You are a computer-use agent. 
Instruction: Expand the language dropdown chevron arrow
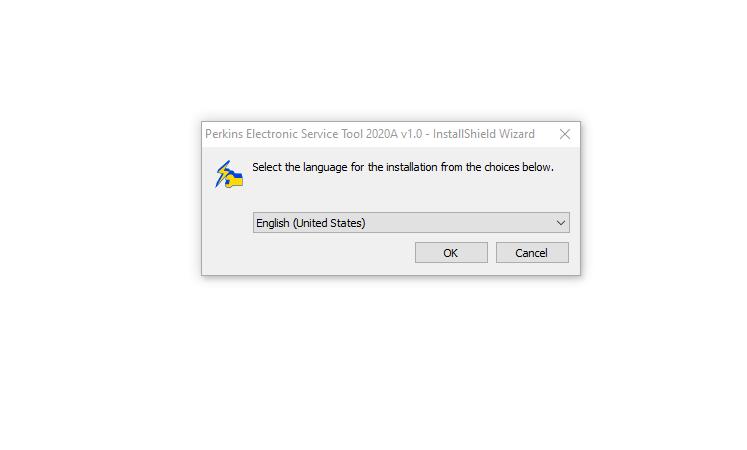pyautogui.click(x=561, y=223)
